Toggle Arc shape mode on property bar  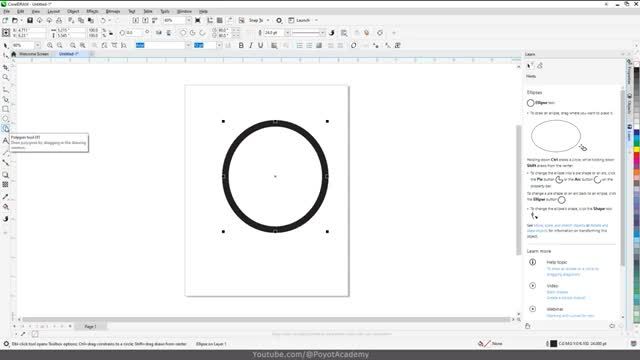point(202,33)
